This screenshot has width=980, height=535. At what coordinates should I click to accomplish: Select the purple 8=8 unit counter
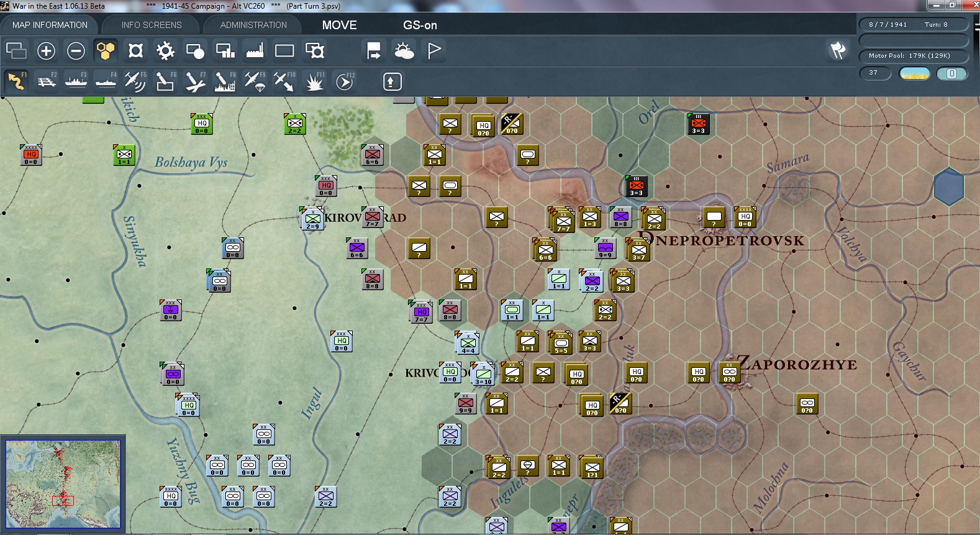click(x=621, y=217)
